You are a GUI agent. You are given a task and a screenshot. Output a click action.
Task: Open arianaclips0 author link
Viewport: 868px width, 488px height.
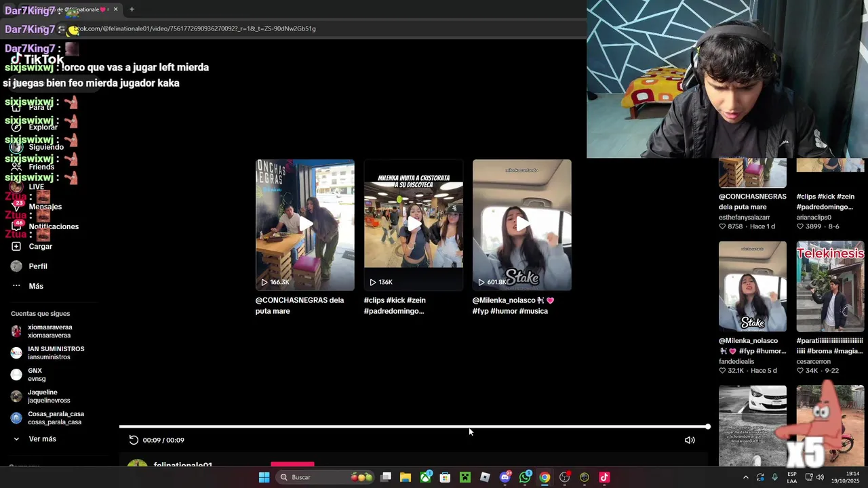click(814, 218)
